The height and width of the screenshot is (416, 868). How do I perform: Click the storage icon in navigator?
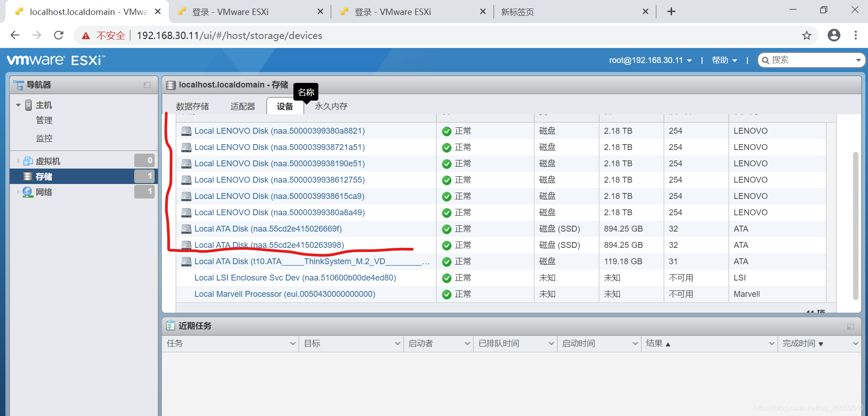click(x=28, y=176)
